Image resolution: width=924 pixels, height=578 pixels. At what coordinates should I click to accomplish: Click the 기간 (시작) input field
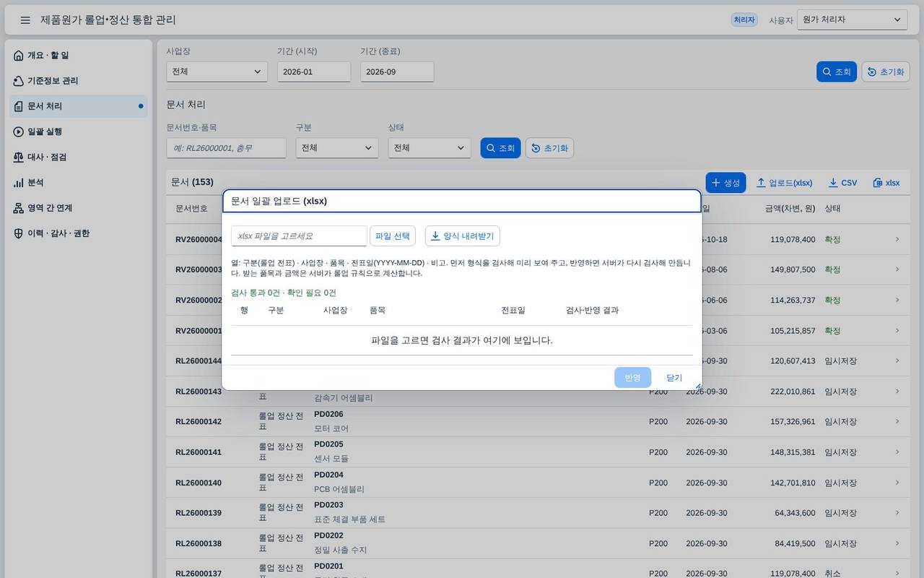[x=314, y=72]
